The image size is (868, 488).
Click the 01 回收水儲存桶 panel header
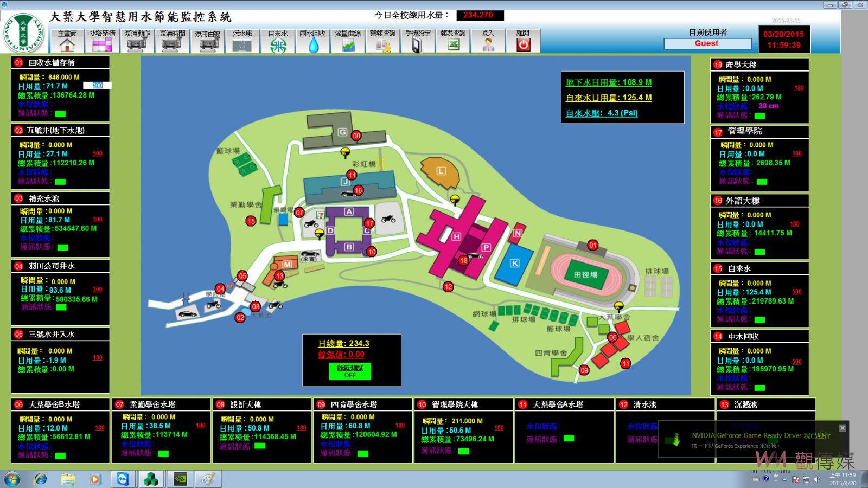60,62
